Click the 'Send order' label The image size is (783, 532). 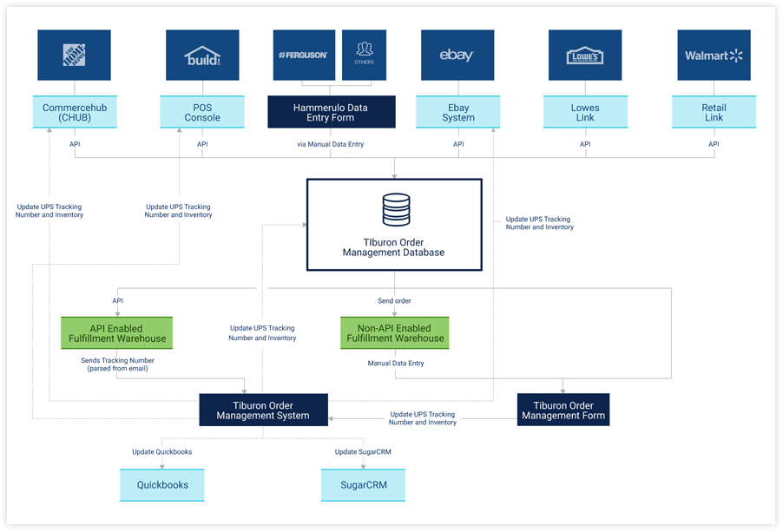pyautogui.click(x=394, y=301)
